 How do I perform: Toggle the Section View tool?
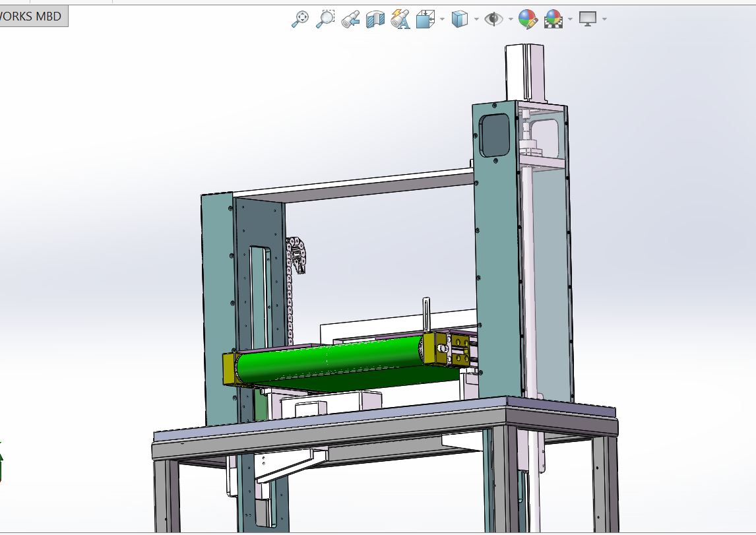pyautogui.click(x=375, y=19)
